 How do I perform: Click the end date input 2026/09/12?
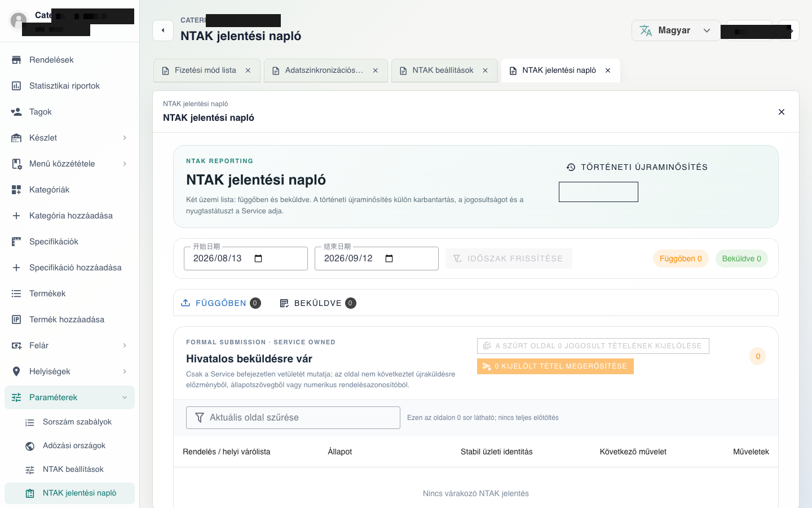(x=377, y=259)
